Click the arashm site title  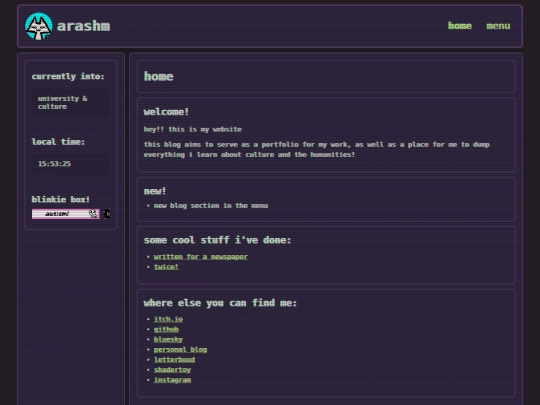[84, 26]
